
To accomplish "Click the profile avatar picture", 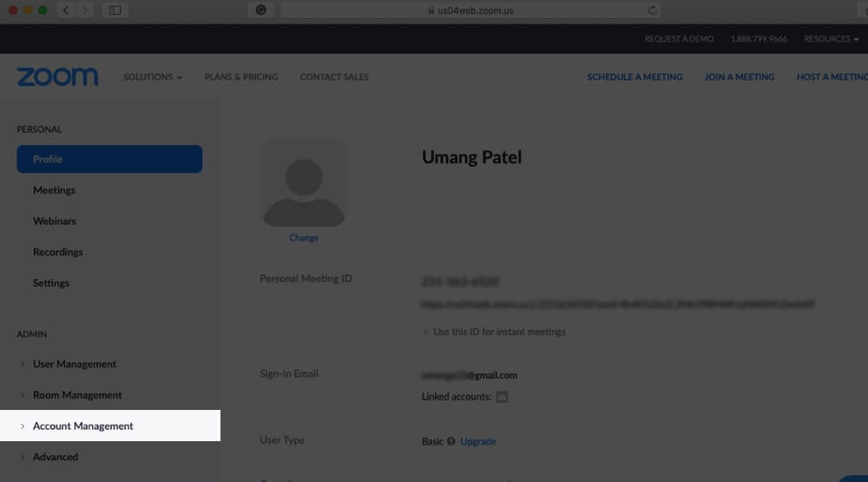I will [x=304, y=184].
